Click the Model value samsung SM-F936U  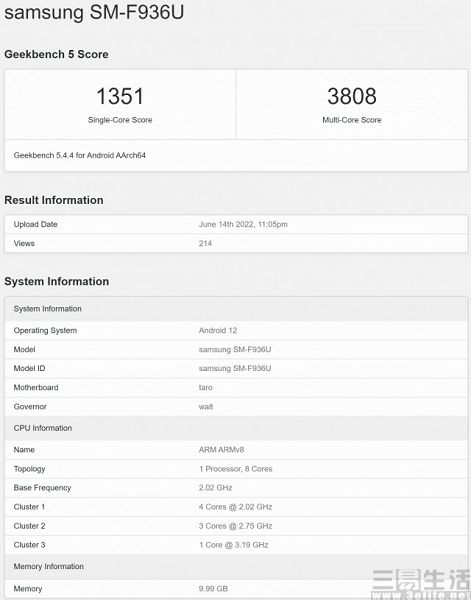[235, 349]
